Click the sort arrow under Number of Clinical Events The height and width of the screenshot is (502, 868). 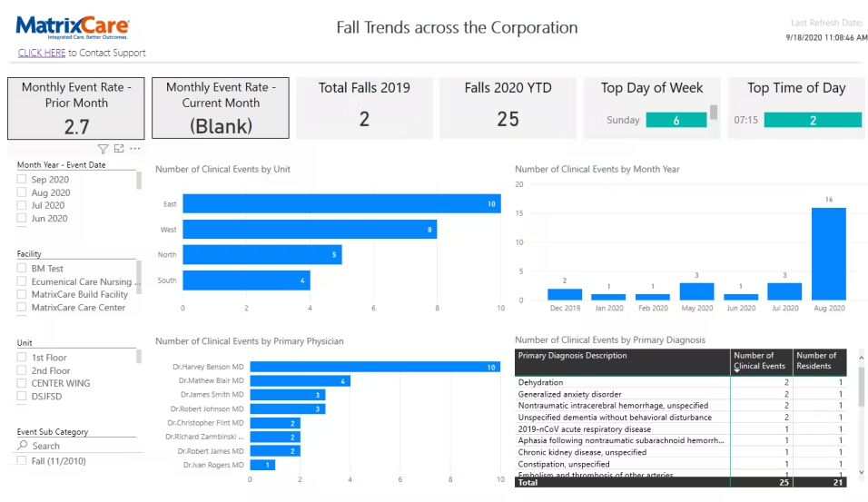tap(737, 371)
